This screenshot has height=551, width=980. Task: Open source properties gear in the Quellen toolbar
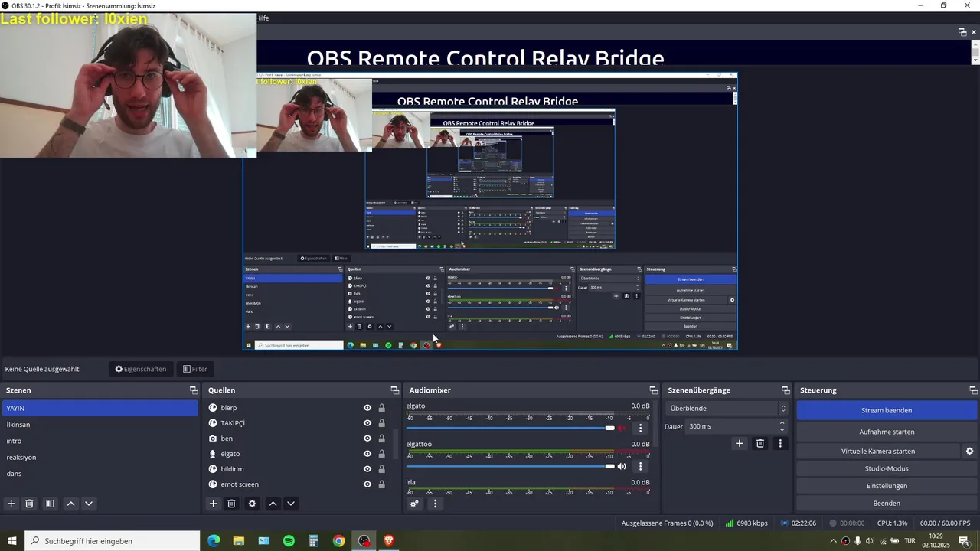pos(252,504)
